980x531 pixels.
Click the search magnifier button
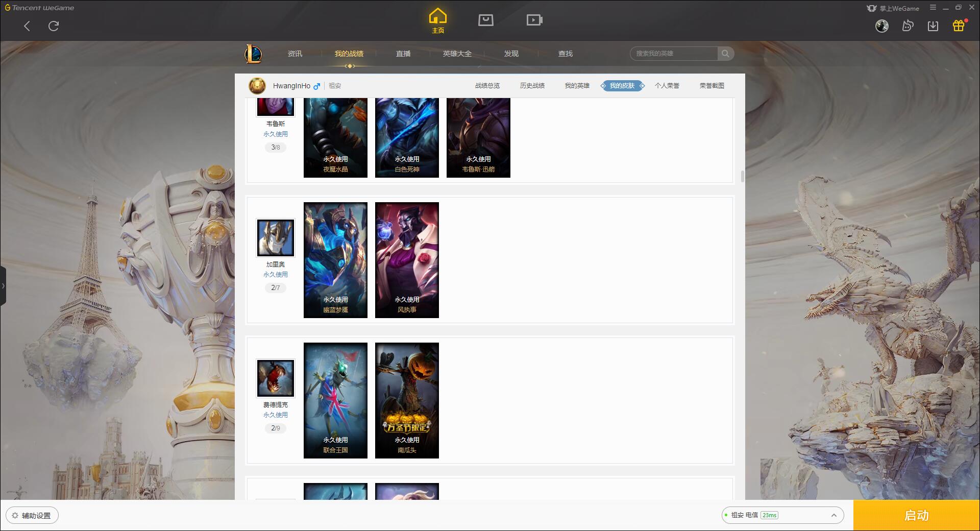point(725,54)
